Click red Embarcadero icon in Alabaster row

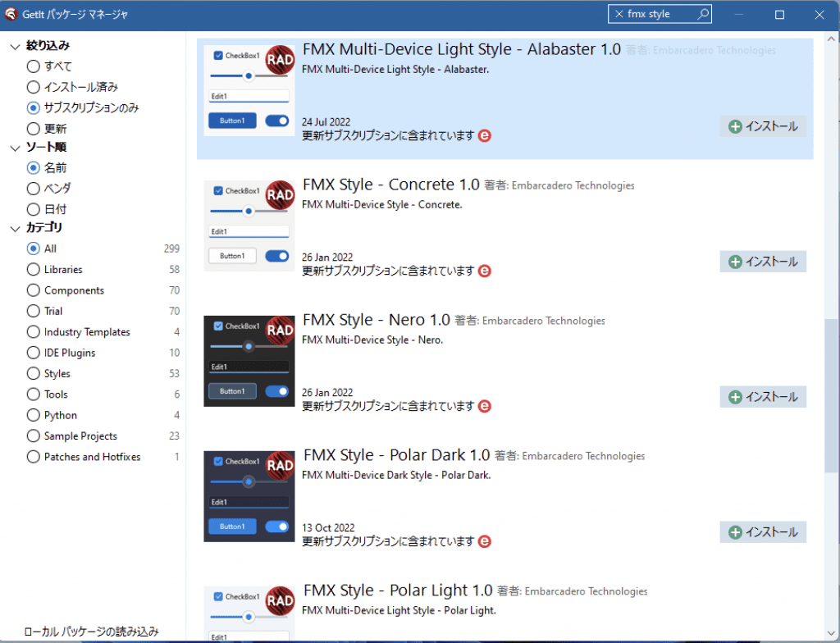(x=484, y=135)
